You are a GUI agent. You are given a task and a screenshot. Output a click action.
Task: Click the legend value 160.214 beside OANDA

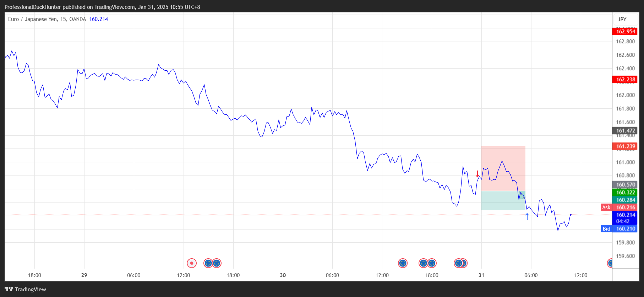pyautogui.click(x=99, y=19)
